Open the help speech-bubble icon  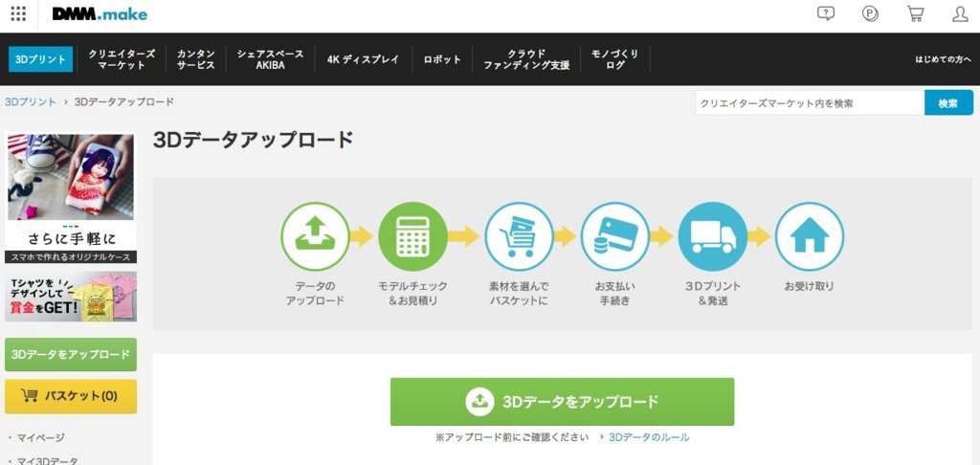click(826, 13)
